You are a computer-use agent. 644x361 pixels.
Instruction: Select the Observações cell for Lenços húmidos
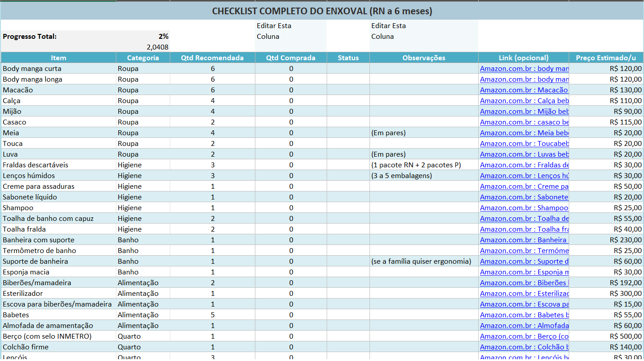tap(423, 175)
